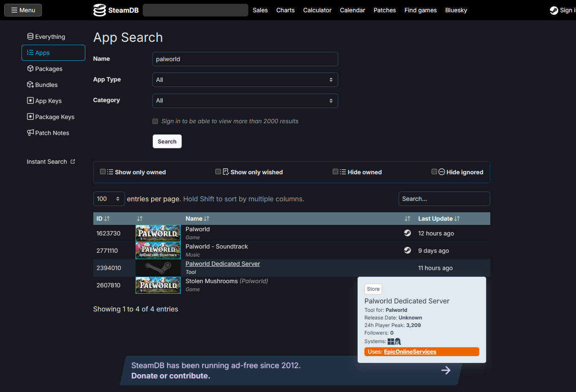Screen dimensions: 576x392
Task: Click the Bundles box icon in sidebar
Action: [x=30, y=84]
